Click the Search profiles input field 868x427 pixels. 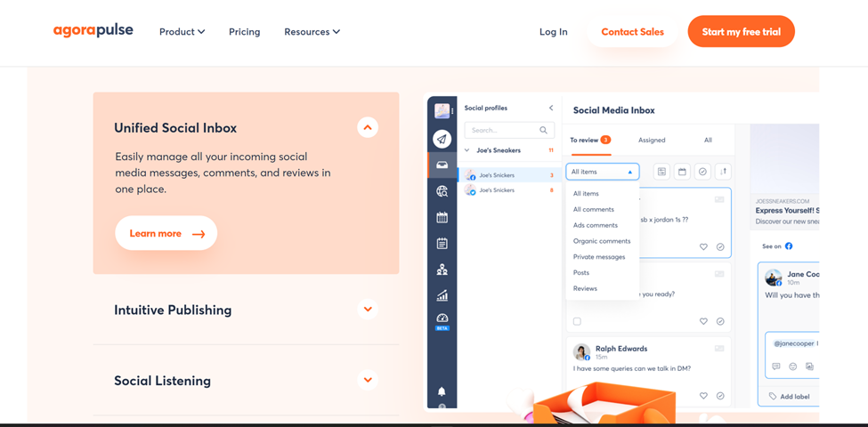coord(509,131)
